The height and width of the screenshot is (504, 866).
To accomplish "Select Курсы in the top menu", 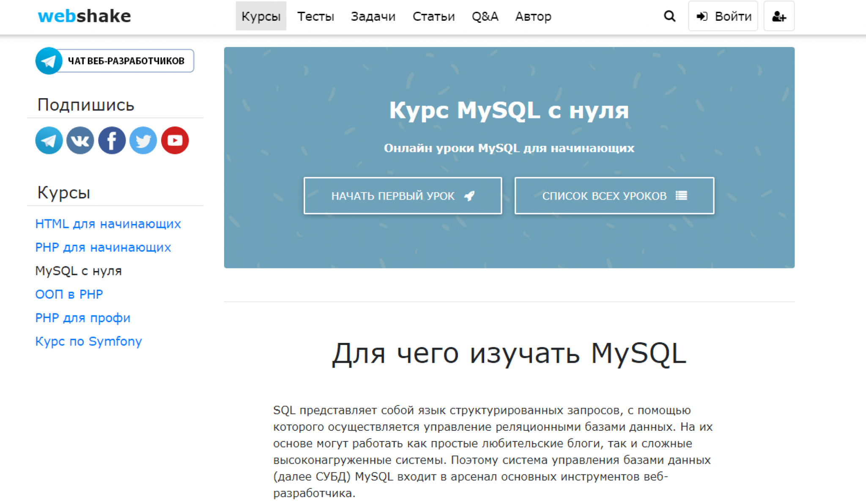I will [x=260, y=16].
